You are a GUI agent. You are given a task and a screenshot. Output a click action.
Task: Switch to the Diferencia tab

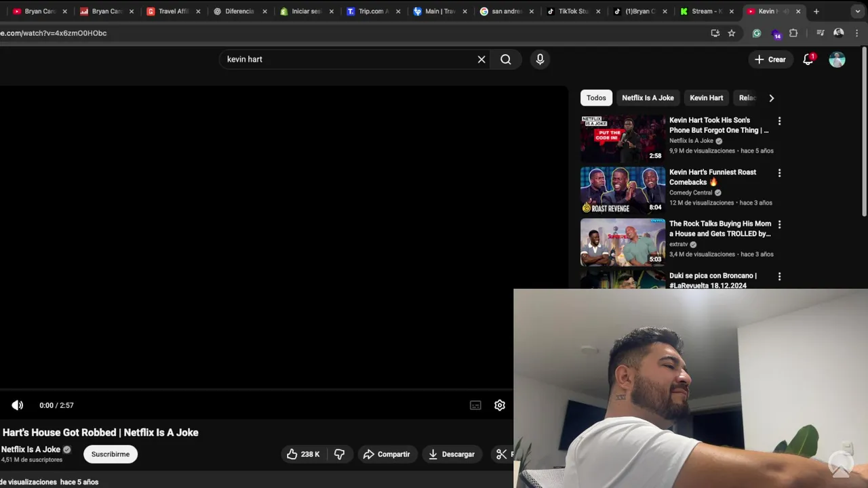[x=240, y=12]
